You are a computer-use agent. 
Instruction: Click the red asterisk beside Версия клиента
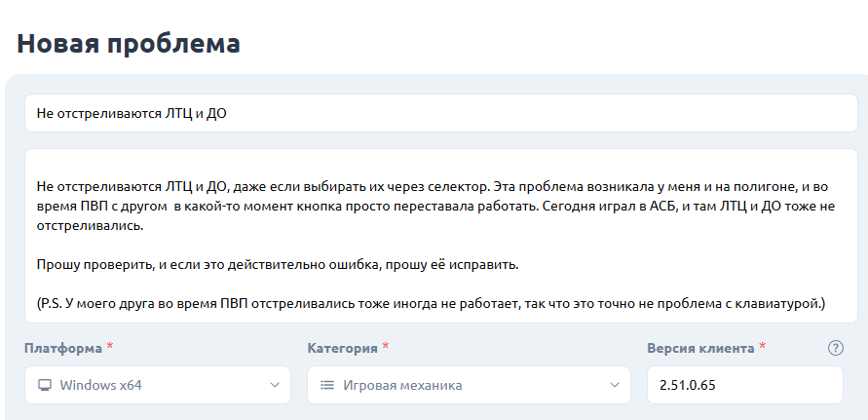tap(763, 348)
